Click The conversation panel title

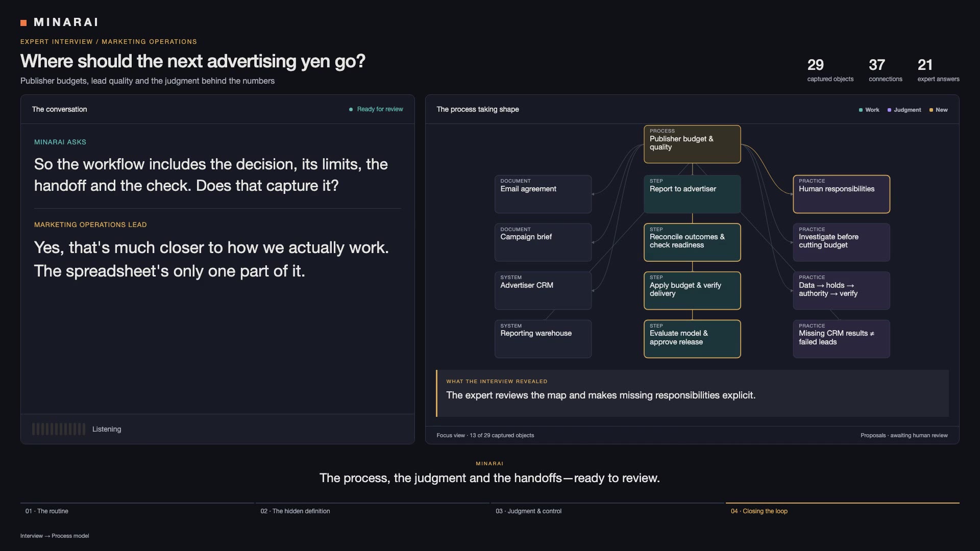pyautogui.click(x=59, y=110)
